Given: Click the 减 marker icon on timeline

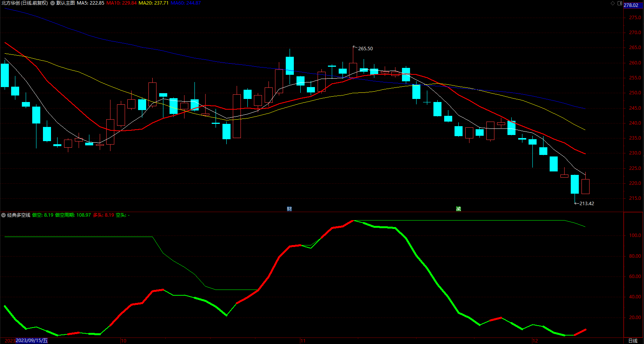Looking at the screenshot, I should 458,209.
